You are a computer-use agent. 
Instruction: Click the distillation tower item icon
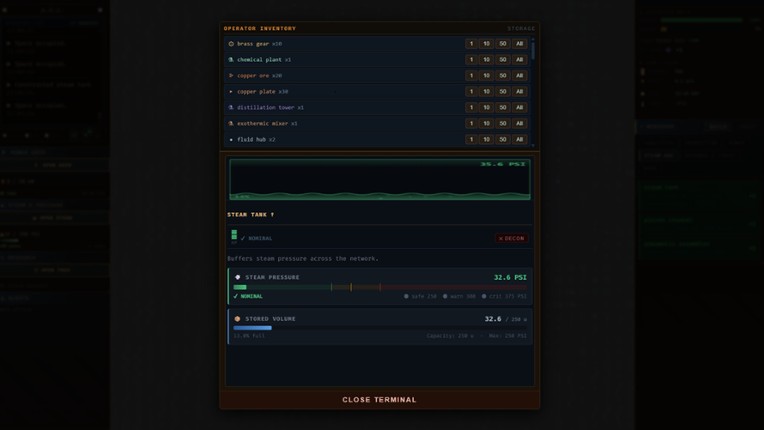pyautogui.click(x=231, y=108)
